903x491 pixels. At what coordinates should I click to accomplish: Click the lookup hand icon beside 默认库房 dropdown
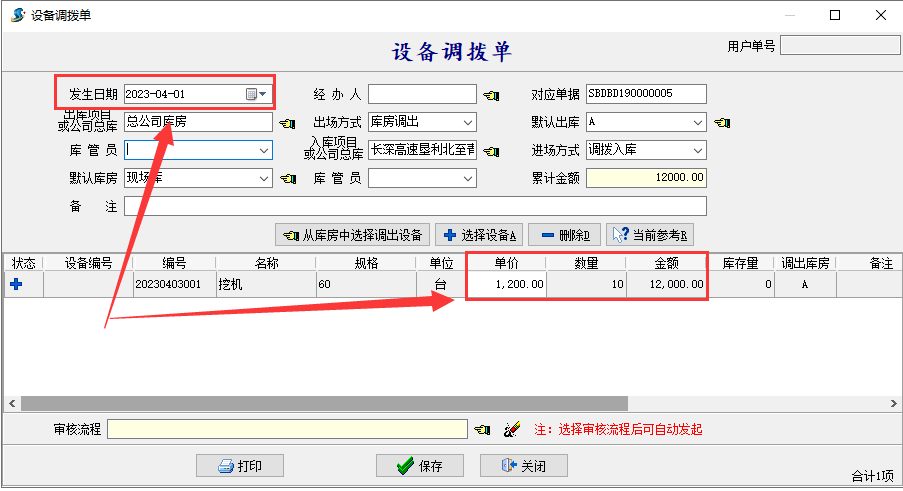tap(287, 179)
